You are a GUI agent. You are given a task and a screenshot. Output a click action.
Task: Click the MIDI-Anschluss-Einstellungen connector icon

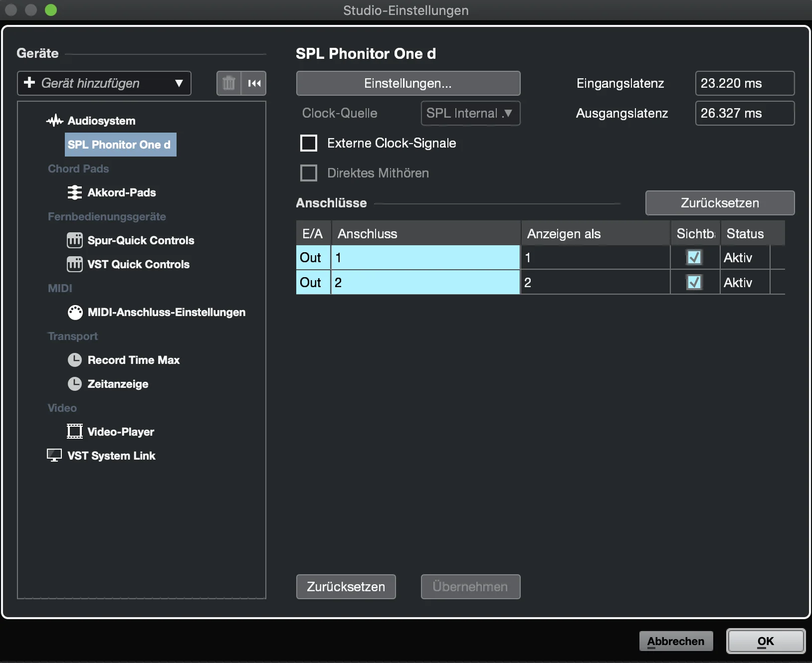(x=75, y=313)
